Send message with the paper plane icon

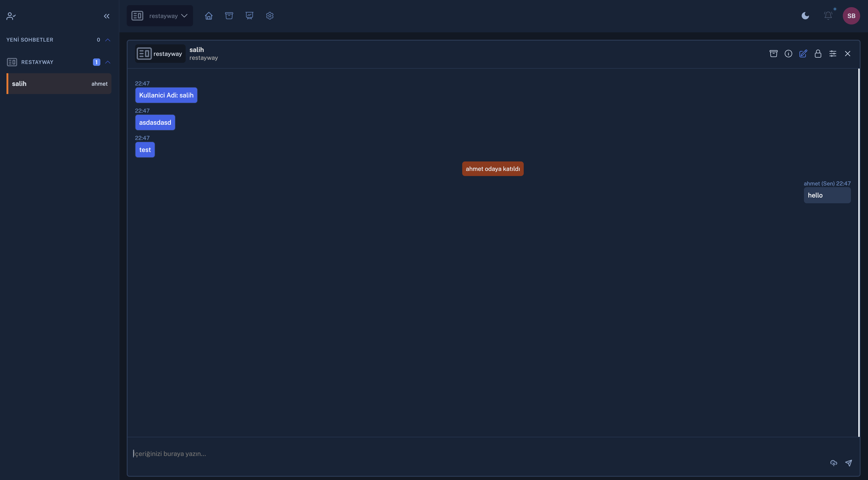pyautogui.click(x=848, y=463)
